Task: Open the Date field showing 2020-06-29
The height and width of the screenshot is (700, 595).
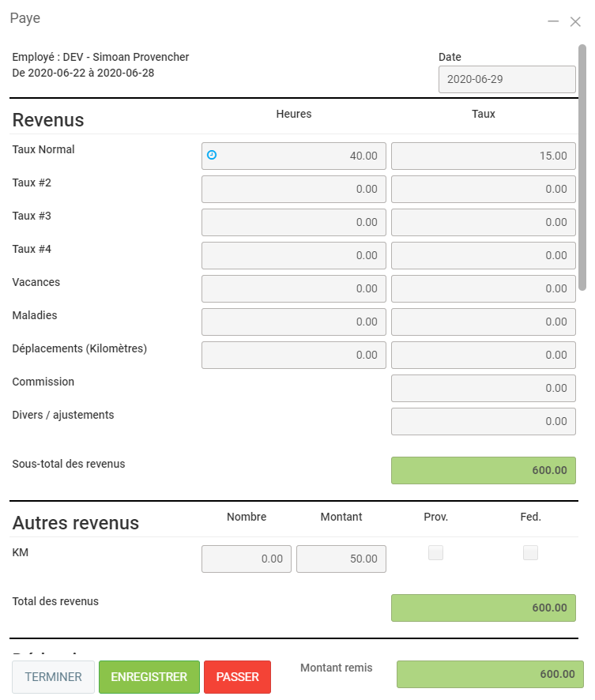Action: [507, 80]
